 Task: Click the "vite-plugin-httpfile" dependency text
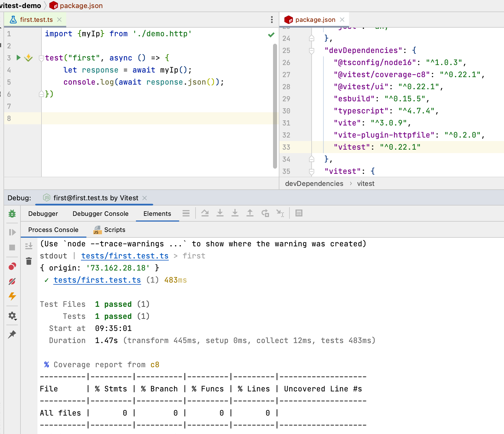384,135
